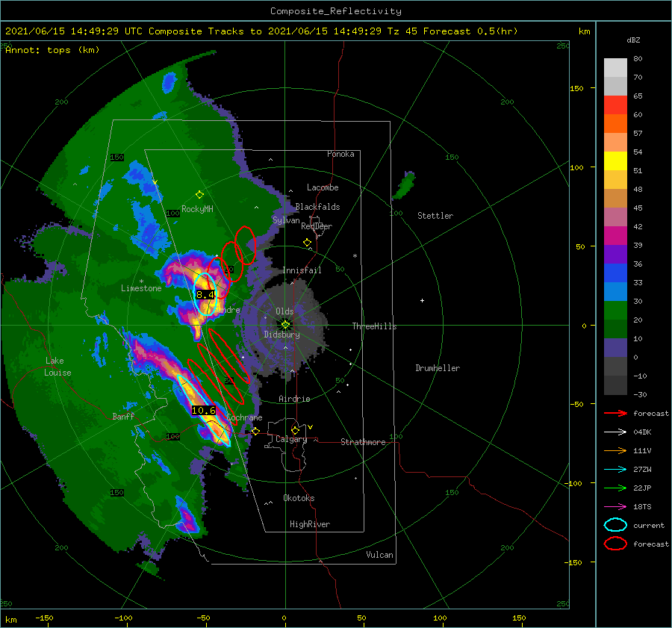Pick the brown 48-45 dBZ color swatch

pyautogui.click(x=615, y=199)
